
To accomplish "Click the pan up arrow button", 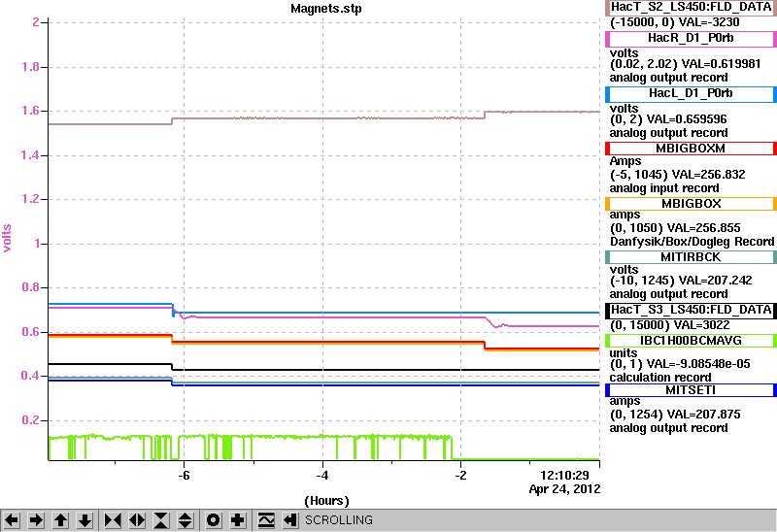I will 61,520.
